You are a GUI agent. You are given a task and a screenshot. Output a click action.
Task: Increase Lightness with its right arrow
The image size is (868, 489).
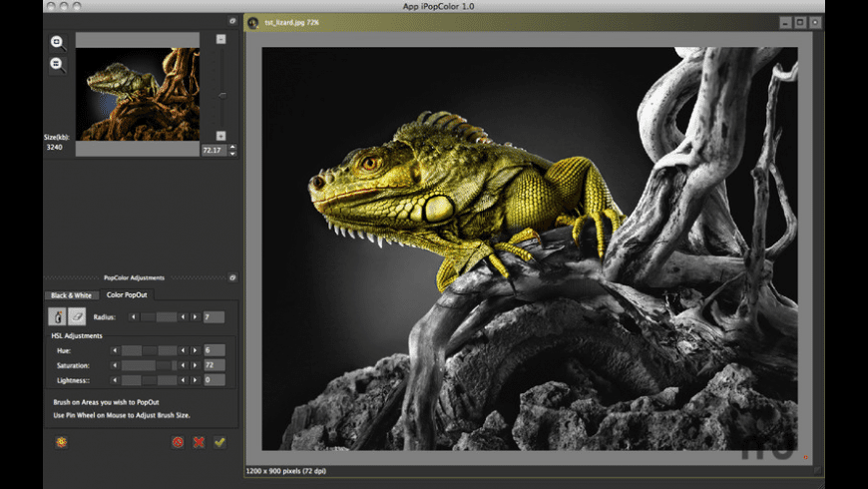[x=195, y=380]
